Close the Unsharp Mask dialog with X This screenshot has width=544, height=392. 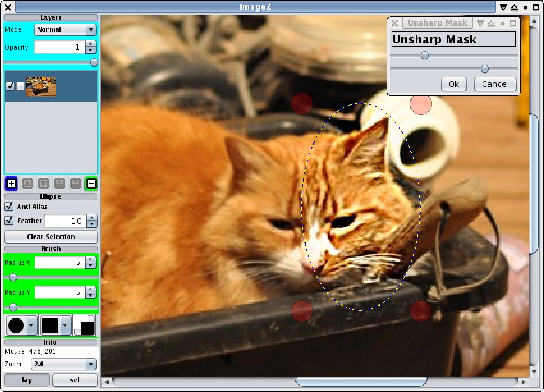point(394,23)
